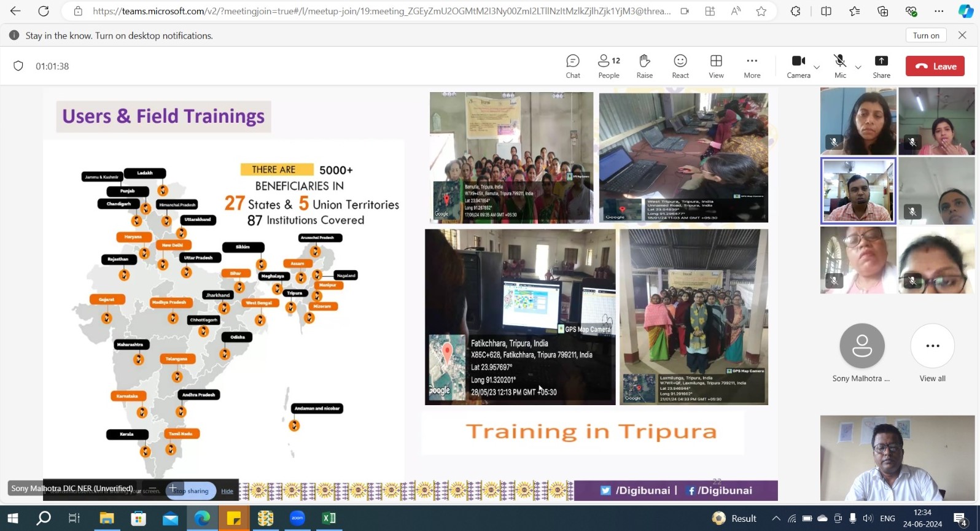Viewport: 980px width, 531px height.
Task: Go back in the Edge browser
Action: tap(15, 11)
